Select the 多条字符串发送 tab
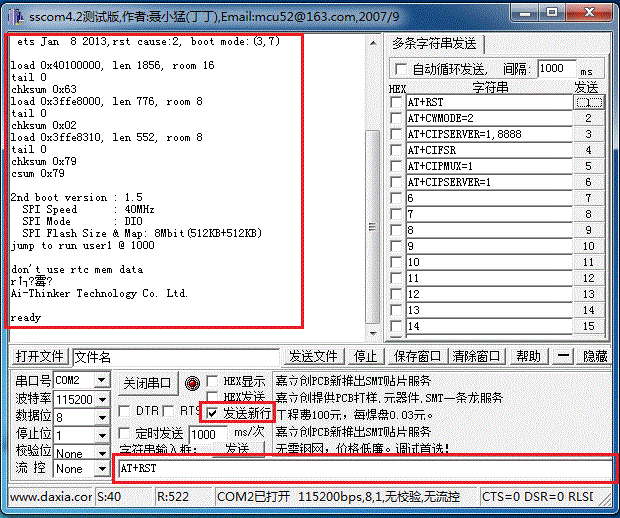 point(435,43)
